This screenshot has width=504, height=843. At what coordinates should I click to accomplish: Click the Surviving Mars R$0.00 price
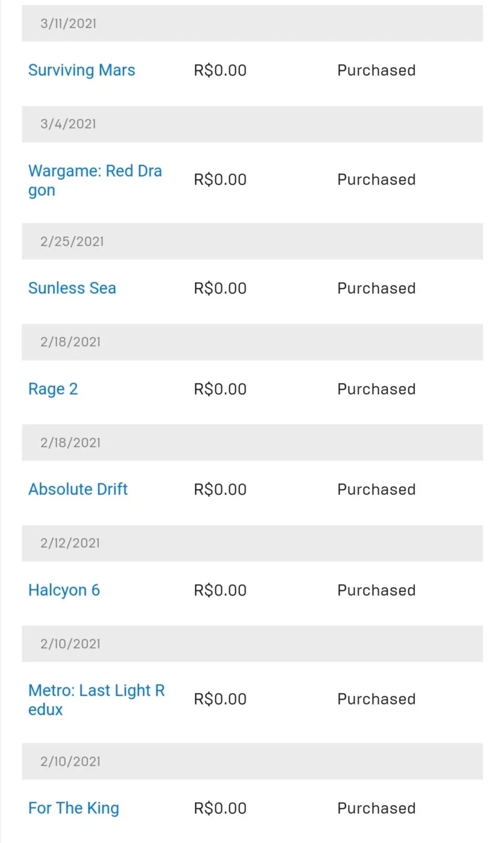tap(220, 70)
